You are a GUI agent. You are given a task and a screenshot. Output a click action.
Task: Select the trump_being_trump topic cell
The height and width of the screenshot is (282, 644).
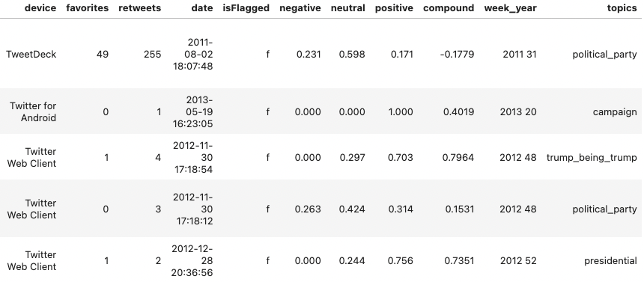coord(592,158)
